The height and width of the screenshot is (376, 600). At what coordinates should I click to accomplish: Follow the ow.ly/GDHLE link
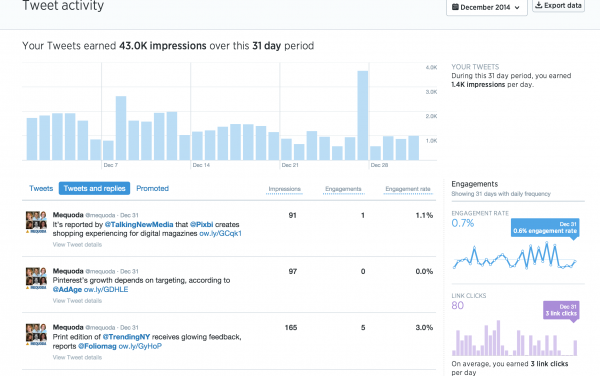click(x=106, y=290)
